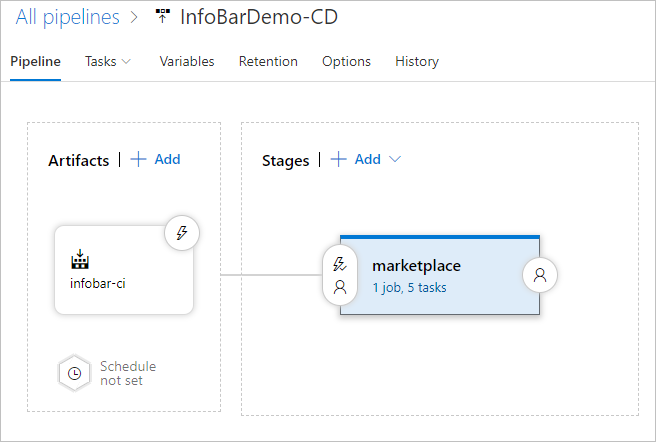Open continuous deployment trigger lightning icon
This screenshot has height=442, width=656.
tap(182, 233)
